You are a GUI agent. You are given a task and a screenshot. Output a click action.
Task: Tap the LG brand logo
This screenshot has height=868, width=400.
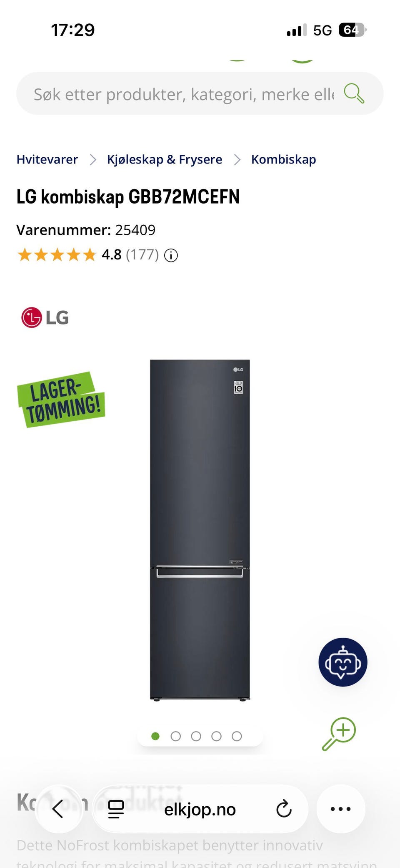point(45,317)
